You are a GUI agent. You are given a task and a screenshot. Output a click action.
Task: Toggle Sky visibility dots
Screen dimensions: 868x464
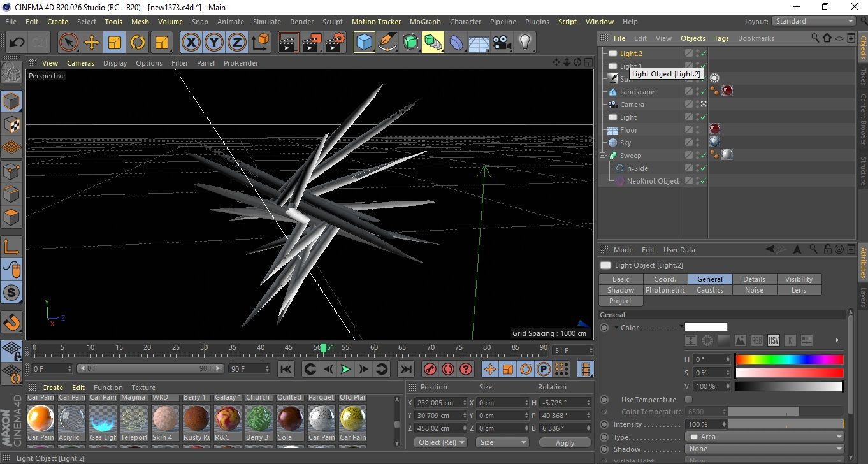(x=697, y=143)
